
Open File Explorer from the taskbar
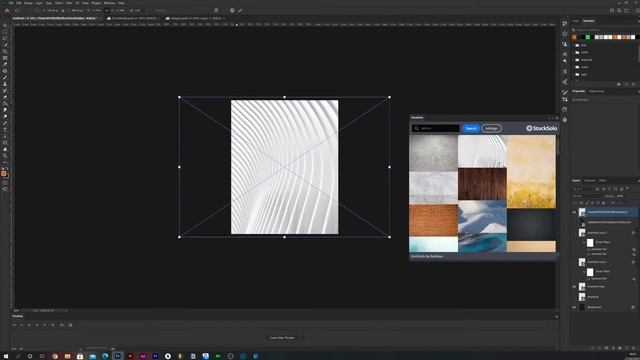pyautogui.click(x=67, y=356)
